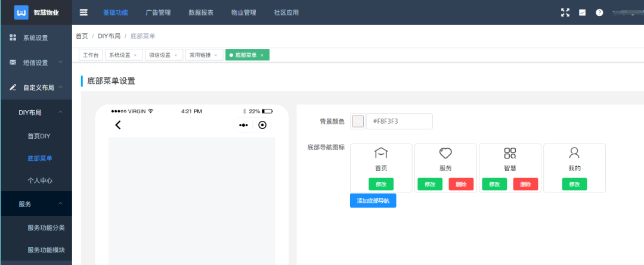Viewport: 644px width, 265px height.
Task: Click the three-dots menu in phone preview
Action: coord(243,125)
